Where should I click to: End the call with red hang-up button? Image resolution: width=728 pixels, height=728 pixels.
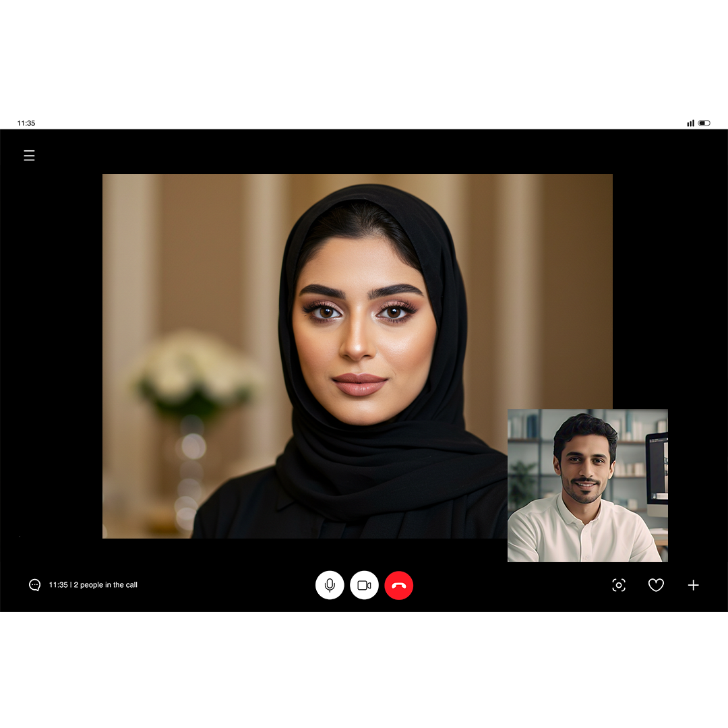[x=399, y=585]
